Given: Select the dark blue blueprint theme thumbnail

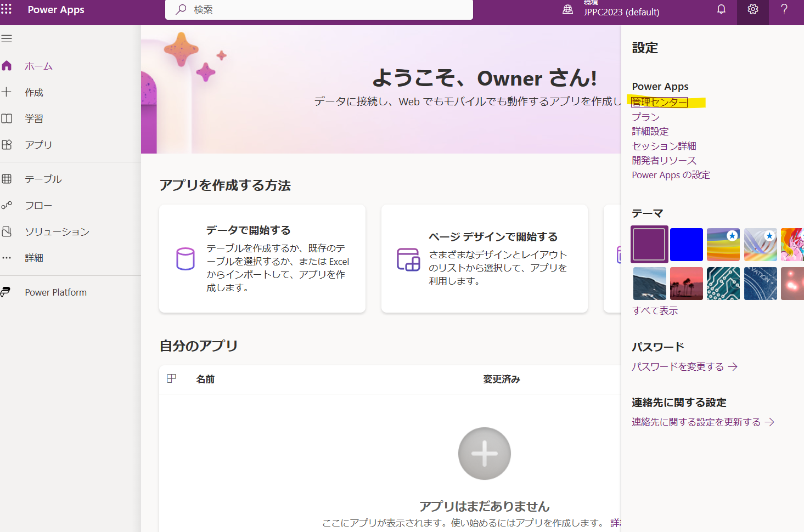Looking at the screenshot, I should (x=761, y=284).
